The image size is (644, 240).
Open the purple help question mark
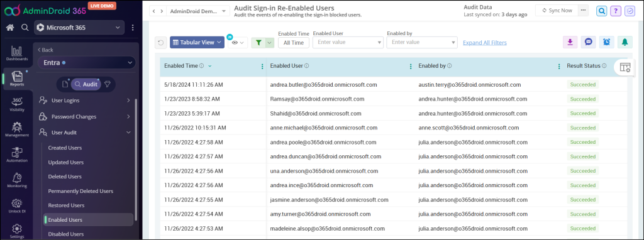(615, 11)
